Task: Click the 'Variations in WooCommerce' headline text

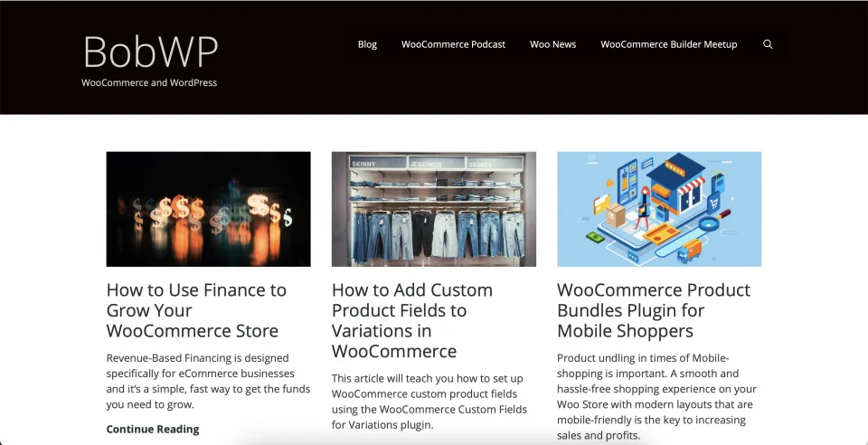Action: pos(394,341)
